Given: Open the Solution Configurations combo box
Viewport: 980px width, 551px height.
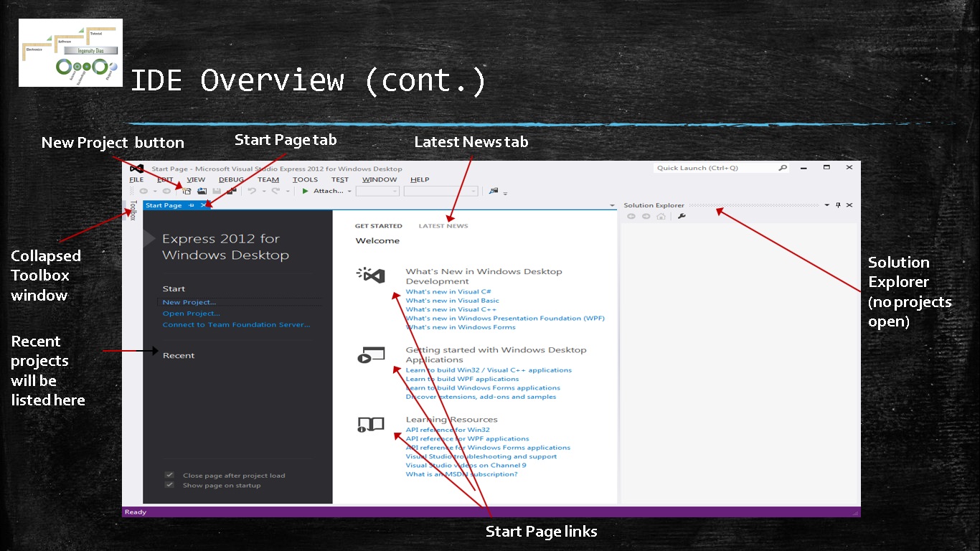Looking at the screenshot, I should coord(377,191).
